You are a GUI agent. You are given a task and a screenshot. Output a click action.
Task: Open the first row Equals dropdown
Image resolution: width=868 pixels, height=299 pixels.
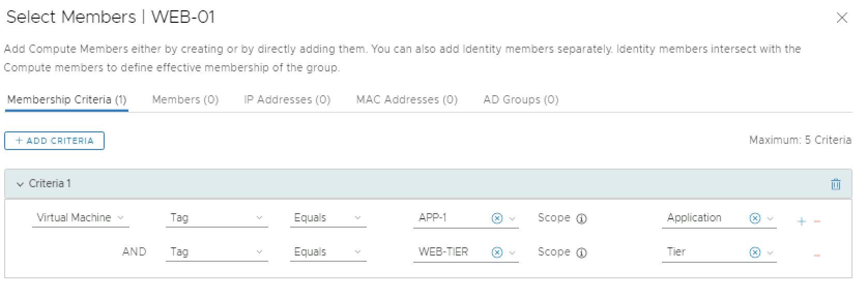tap(327, 218)
